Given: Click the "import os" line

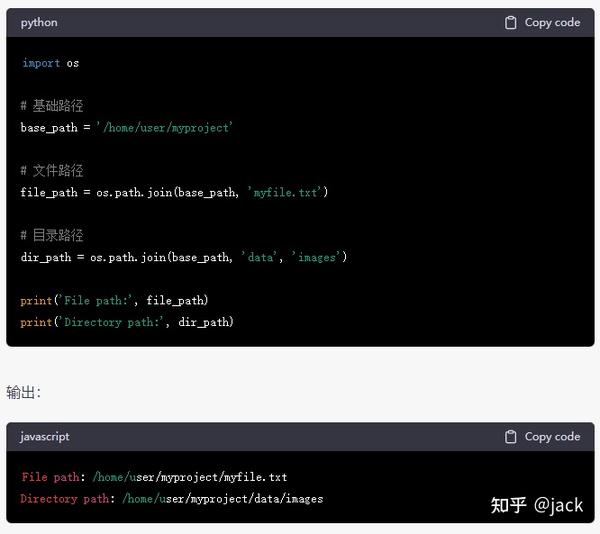Looking at the screenshot, I should coord(51,63).
